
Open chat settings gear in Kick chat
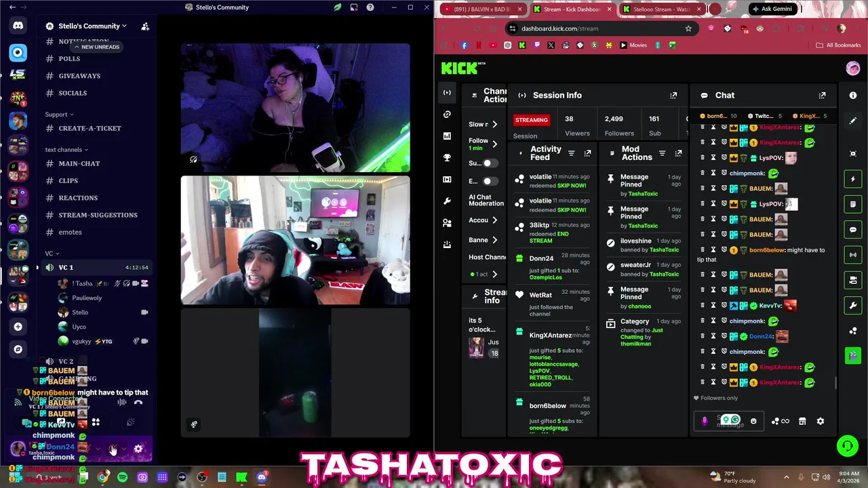pyautogui.click(x=821, y=421)
